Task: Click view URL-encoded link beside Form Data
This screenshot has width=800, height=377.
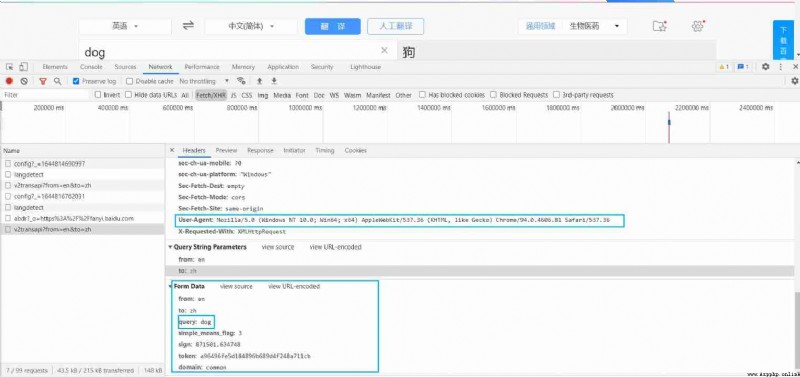Action: (294, 286)
